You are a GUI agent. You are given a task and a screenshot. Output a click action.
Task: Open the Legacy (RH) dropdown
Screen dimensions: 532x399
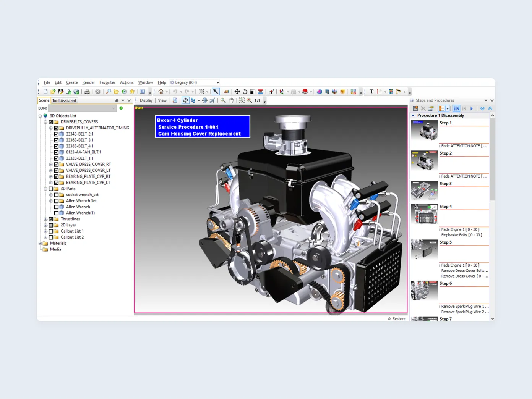point(195,82)
